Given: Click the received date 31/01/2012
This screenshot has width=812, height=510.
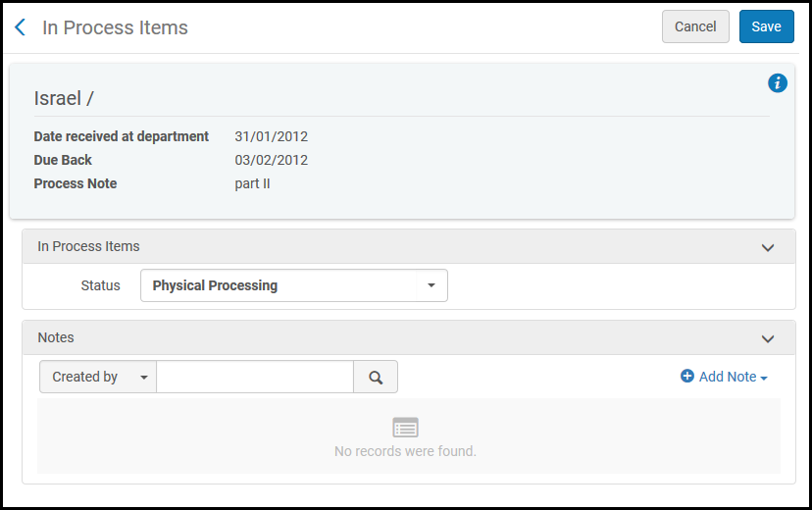Looking at the screenshot, I should click(271, 136).
